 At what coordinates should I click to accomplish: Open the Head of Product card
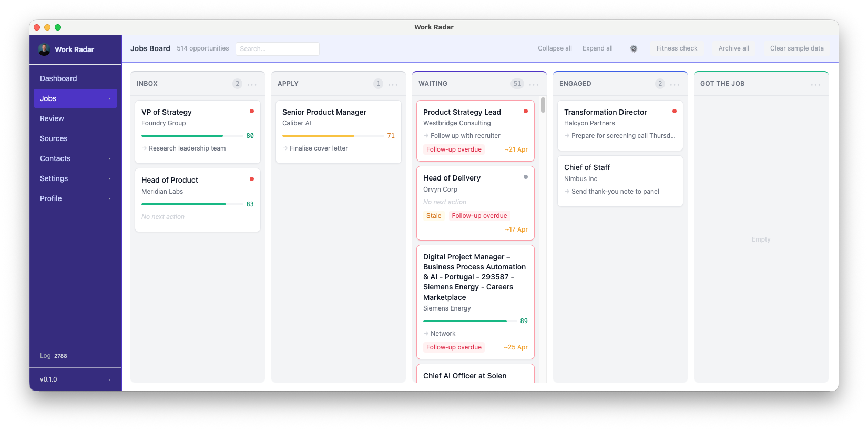[x=198, y=200]
